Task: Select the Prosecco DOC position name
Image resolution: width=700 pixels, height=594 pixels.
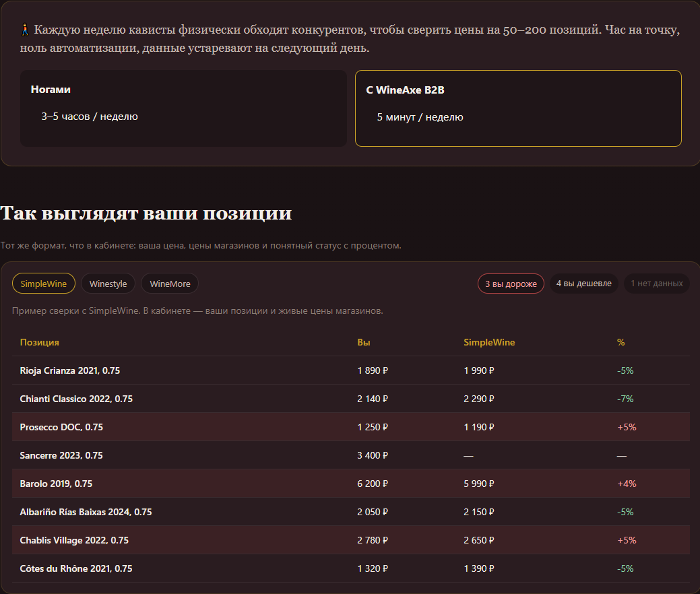Action: click(x=61, y=427)
